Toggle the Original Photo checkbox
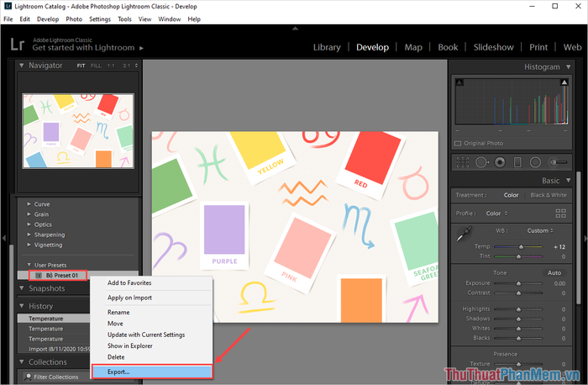The height and width of the screenshot is (385, 588). (459, 143)
